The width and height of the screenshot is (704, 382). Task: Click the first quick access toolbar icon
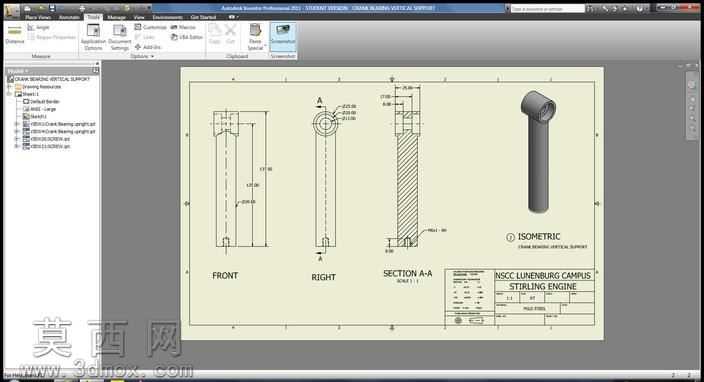click(27, 8)
